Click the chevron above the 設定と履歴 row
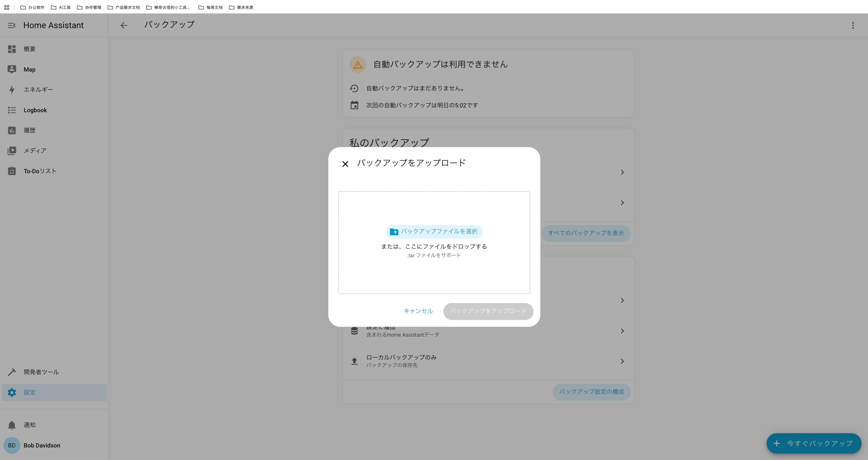Image resolution: width=868 pixels, height=460 pixels. click(622, 300)
